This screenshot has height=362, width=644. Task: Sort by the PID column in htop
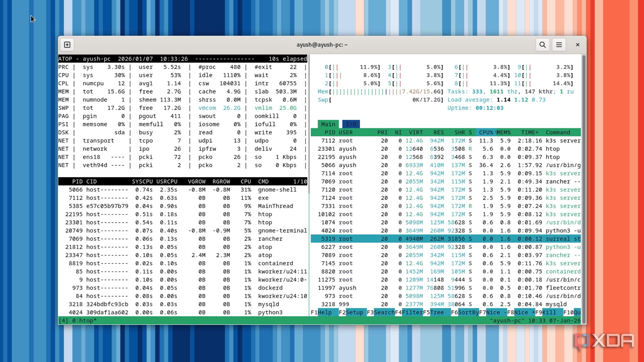click(330, 132)
